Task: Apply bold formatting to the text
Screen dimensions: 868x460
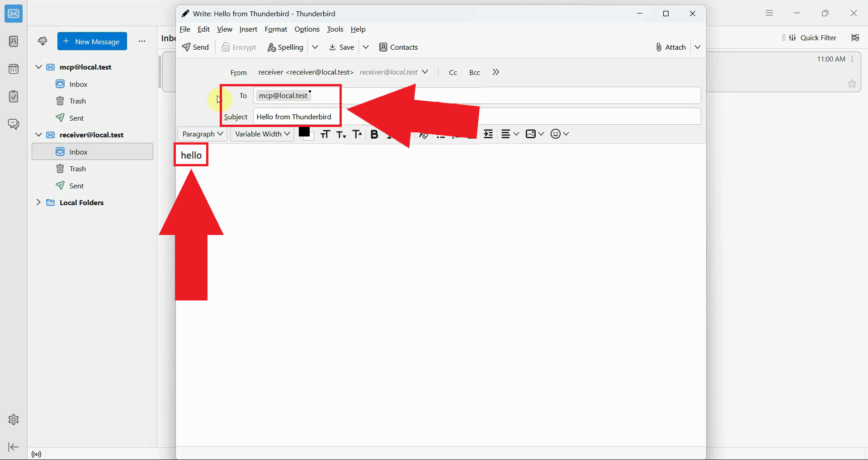Action: tap(374, 134)
